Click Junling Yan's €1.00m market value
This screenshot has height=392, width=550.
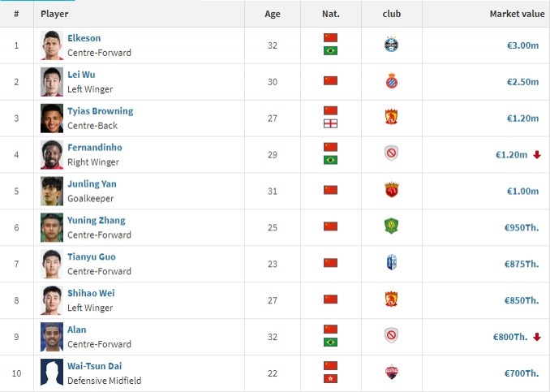pyautogui.click(x=522, y=192)
